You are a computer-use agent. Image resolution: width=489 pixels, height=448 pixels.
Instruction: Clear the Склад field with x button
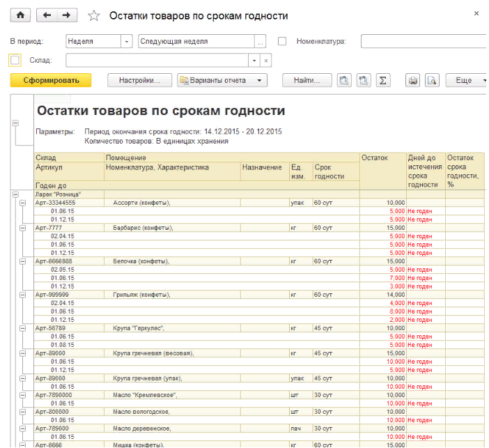click(x=266, y=61)
